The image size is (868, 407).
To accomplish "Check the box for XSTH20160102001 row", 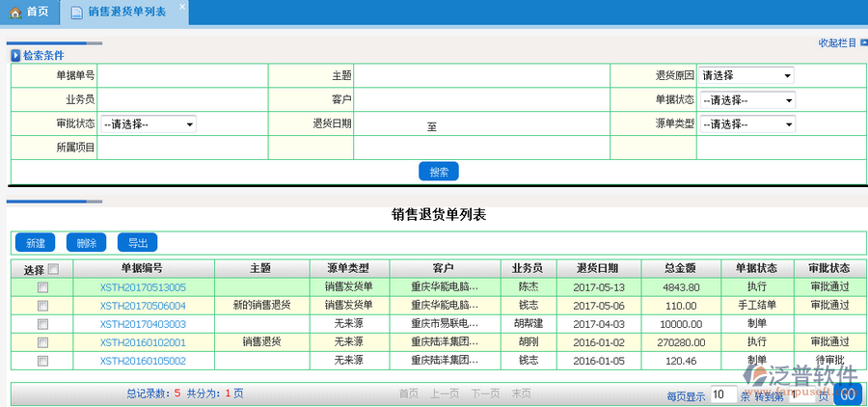I will coord(42,342).
